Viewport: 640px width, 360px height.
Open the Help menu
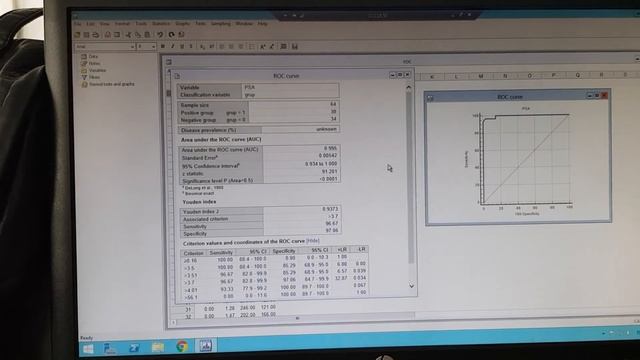[x=262, y=24]
